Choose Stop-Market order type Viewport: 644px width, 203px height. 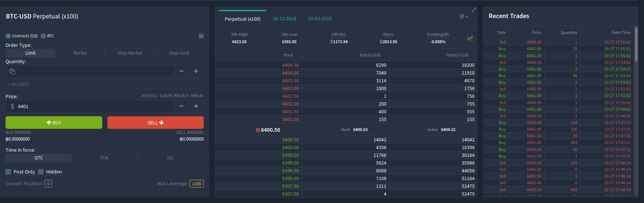pyautogui.click(x=130, y=53)
